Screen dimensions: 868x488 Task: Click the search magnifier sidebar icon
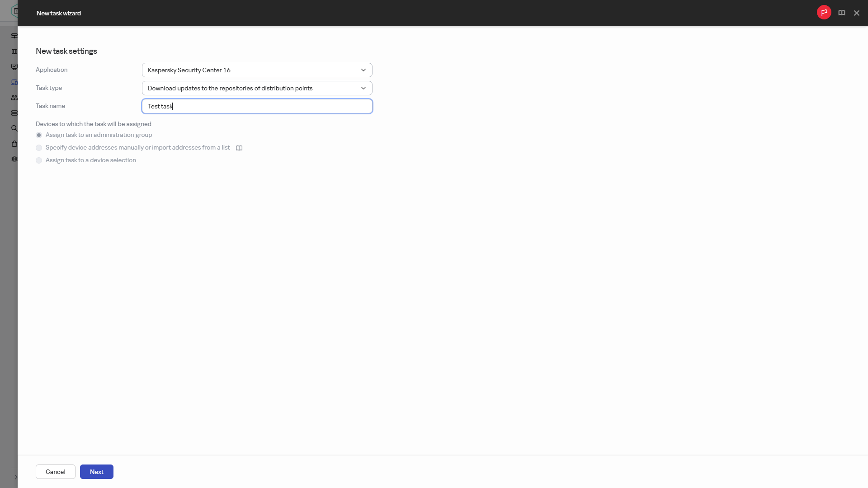click(x=14, y=128)
